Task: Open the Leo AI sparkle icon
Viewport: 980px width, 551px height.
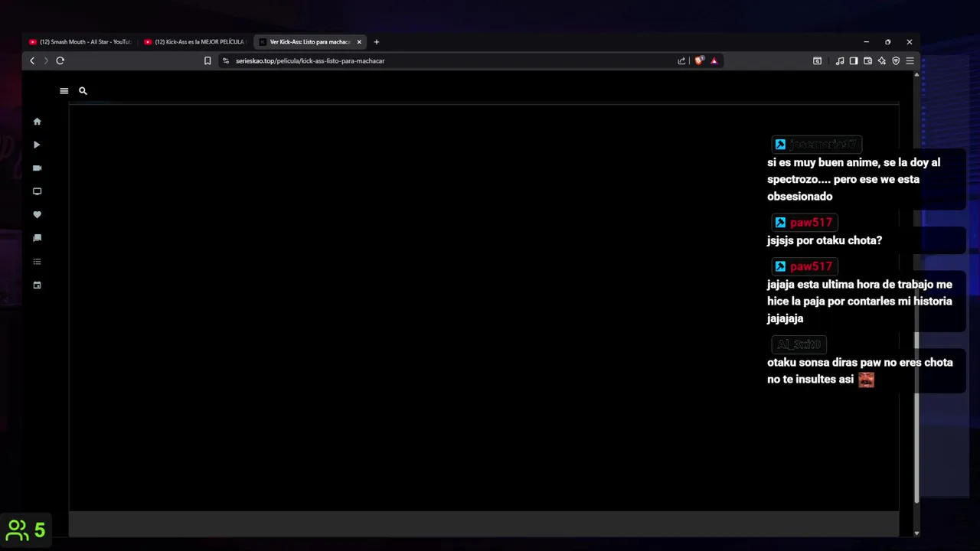Action: click(882, 60)
